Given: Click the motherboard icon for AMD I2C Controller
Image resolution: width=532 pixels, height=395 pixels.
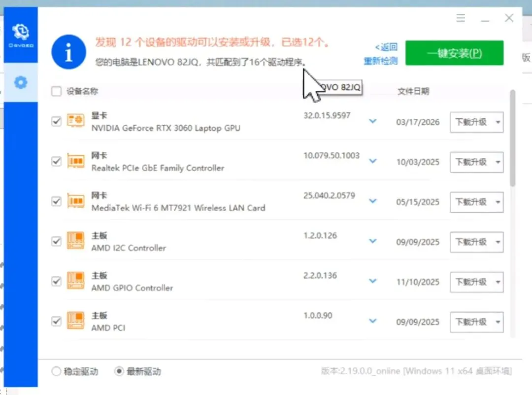Looking at the screenshot, I should (76, 241).
